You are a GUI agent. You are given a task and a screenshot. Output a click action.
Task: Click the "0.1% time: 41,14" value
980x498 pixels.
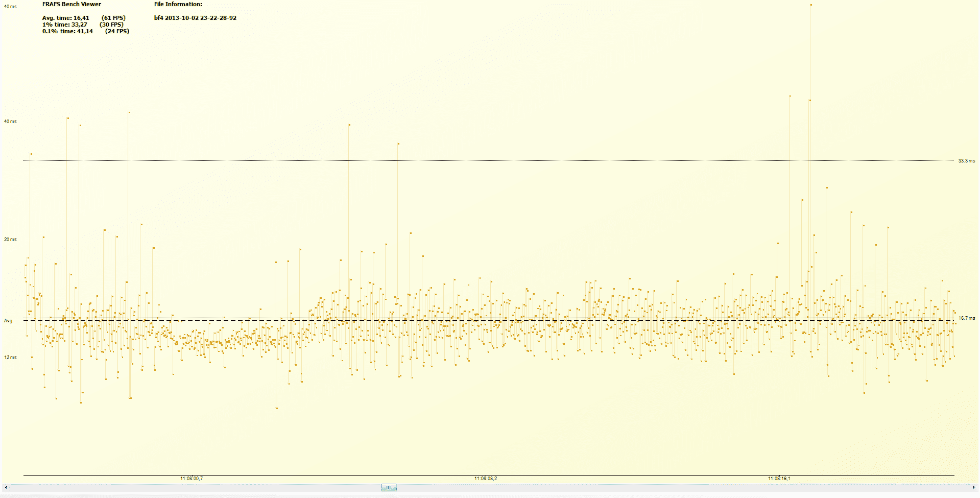67,31
